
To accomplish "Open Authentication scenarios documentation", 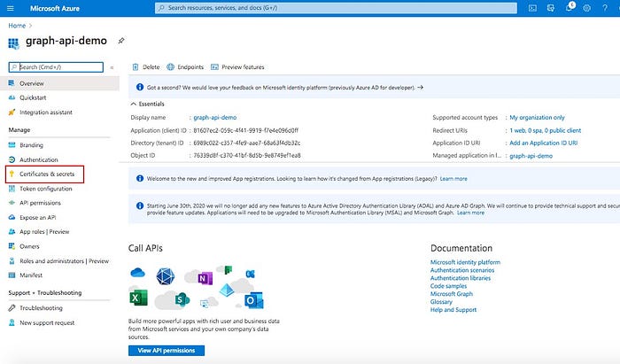I will (462, 270).
